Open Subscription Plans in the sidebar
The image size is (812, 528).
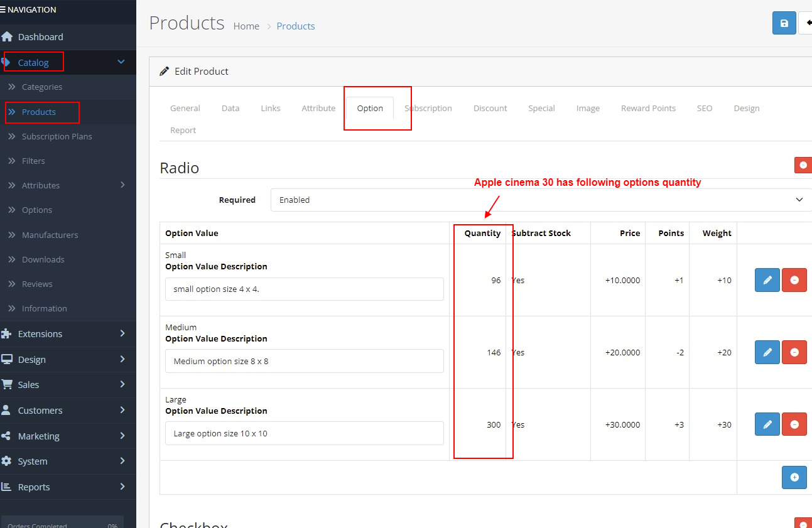click(x=57, y=136)
